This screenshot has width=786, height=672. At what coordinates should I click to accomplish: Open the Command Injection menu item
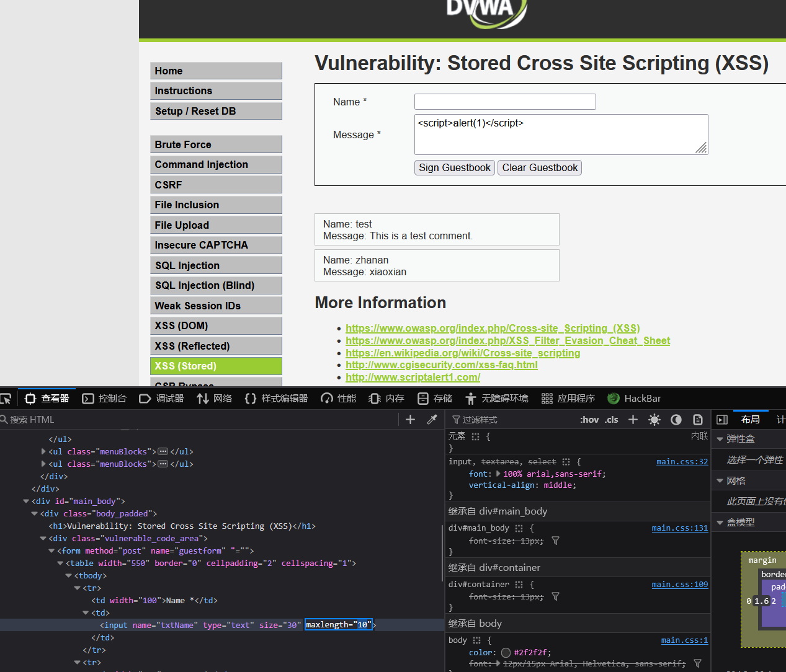pos(216,164)
